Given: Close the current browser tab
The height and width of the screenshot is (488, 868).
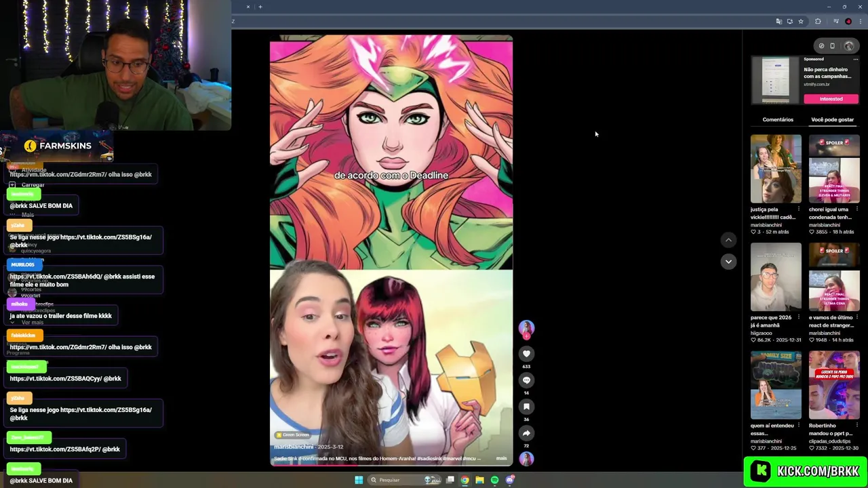Looking at the screenshot, I should [248, 7].
